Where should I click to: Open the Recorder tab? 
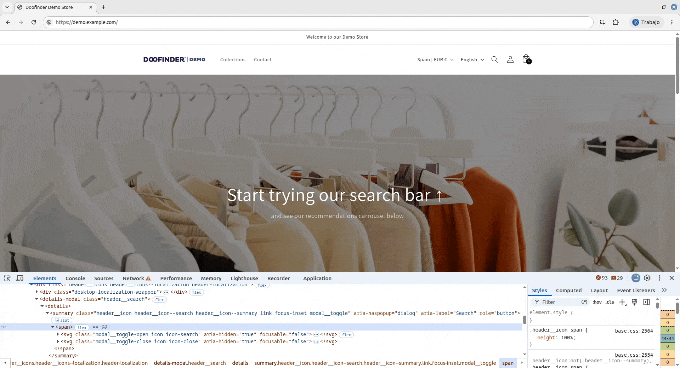279,278
